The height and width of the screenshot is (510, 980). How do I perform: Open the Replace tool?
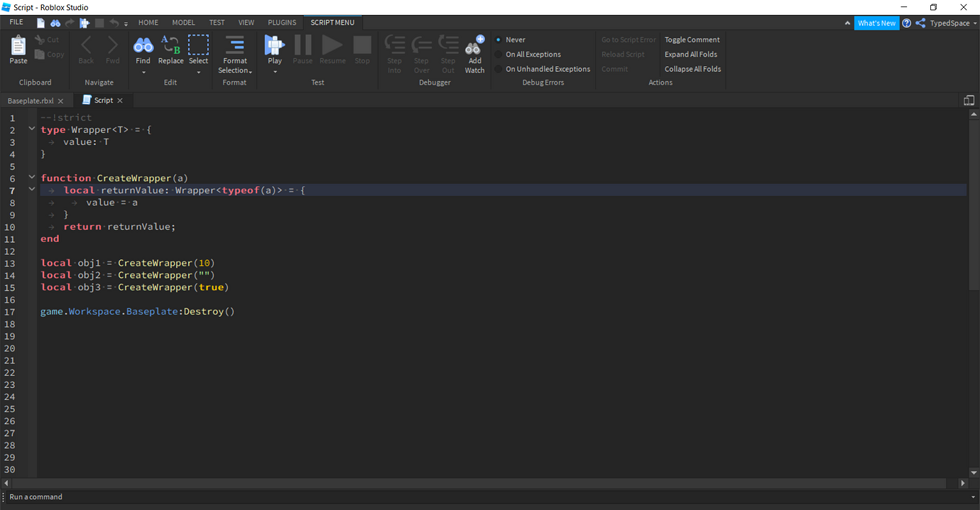(170, 50)
